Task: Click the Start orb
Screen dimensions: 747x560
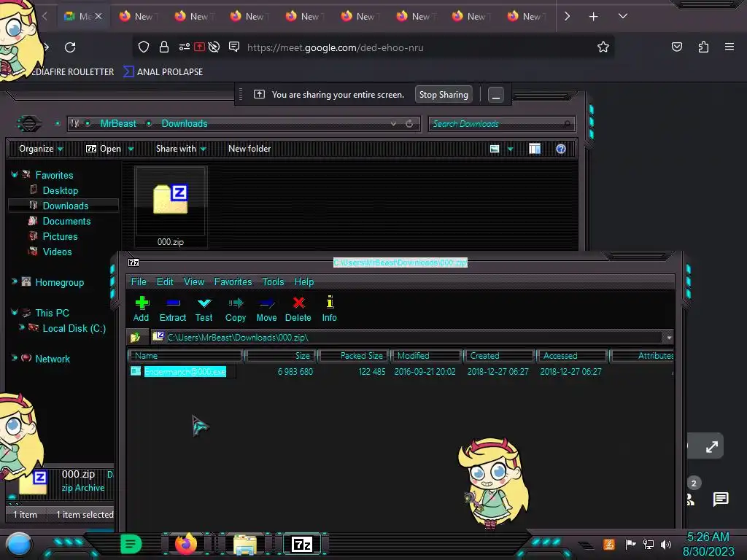Action: [19, 544]
